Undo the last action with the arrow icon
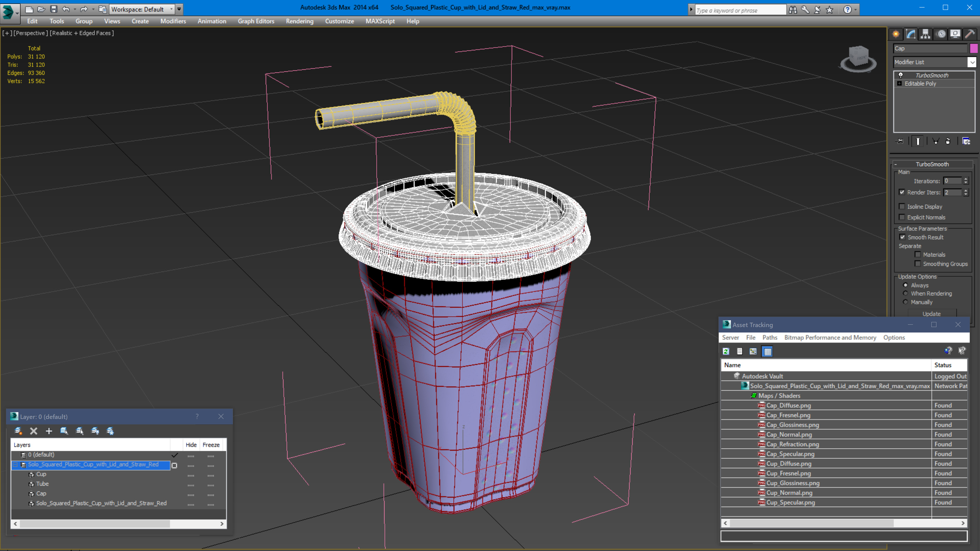This screenshot has height=551, width=980. [x=66, y=9]
